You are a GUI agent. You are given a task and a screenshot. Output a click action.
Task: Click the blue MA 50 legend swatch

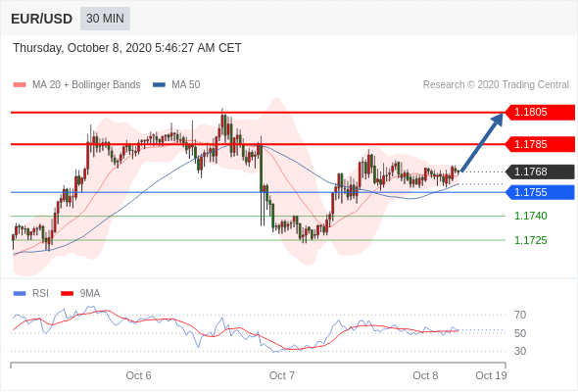(x=160, y=85)
